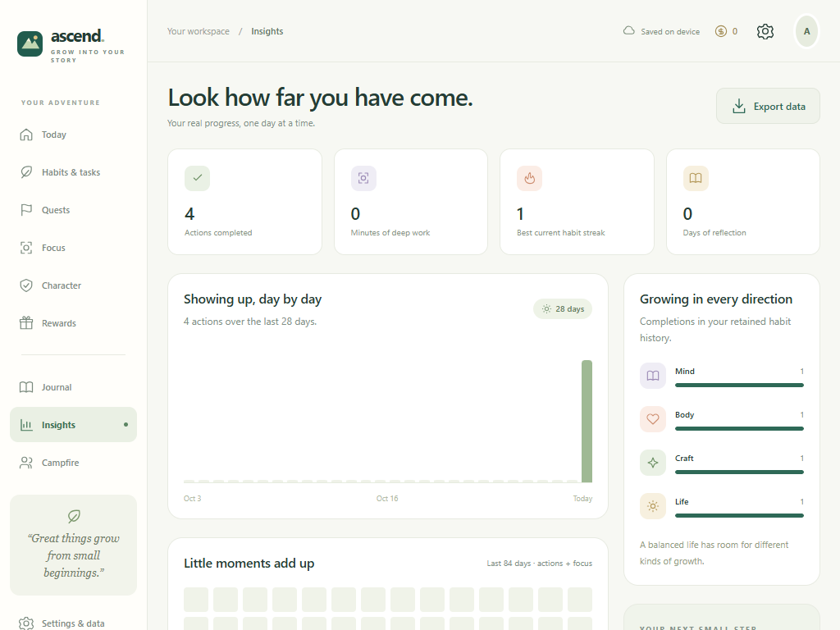Click the leaf icon above the quote
Viewport: 840px width, 630px height.
pyautogui.click(x=73, y=516)
